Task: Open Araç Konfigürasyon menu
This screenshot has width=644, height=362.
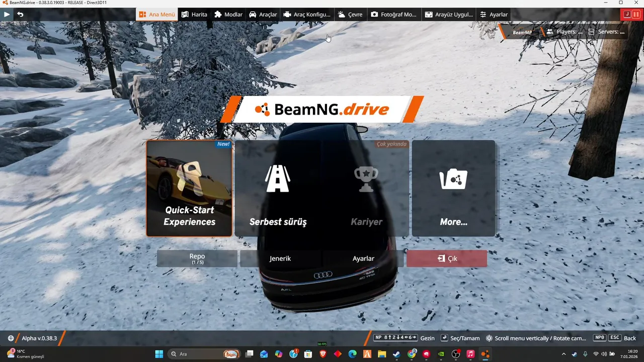Action: tap(307, 15)
